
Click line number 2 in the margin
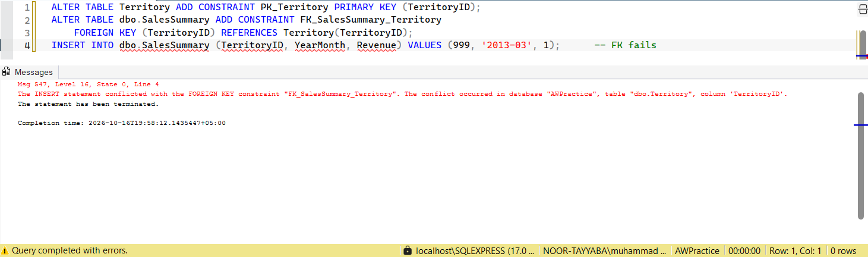click(x=27, y=20)
